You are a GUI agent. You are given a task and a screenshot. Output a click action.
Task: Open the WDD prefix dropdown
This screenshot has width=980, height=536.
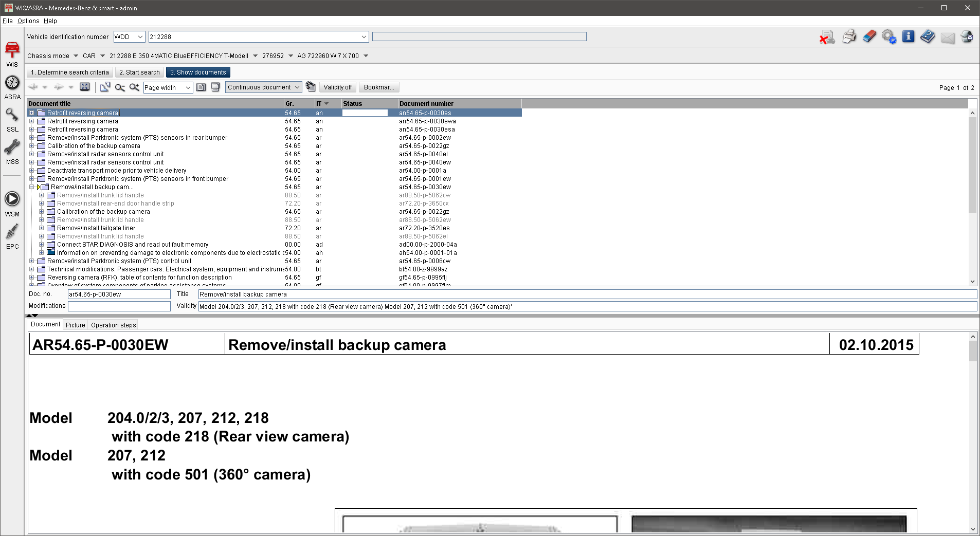tap(140, 37)
